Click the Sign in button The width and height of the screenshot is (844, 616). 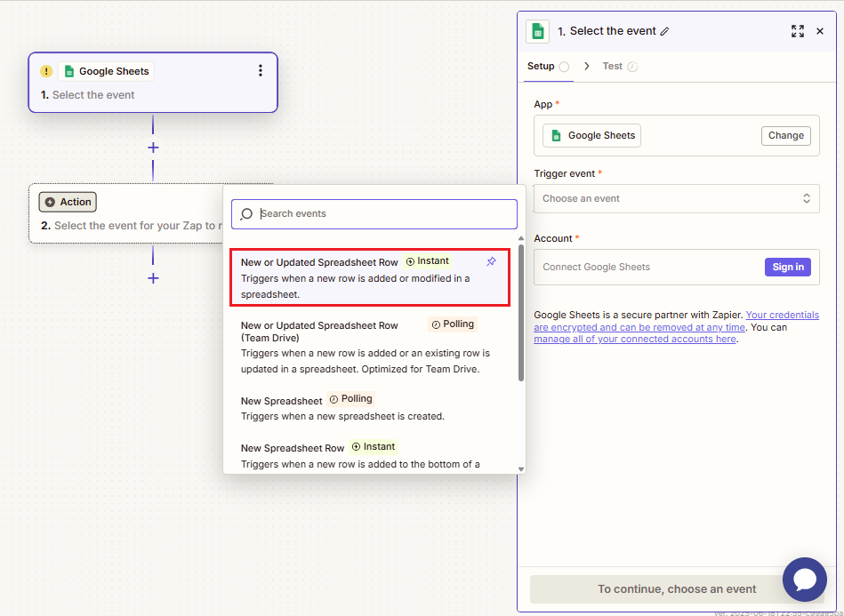point(787,267)
